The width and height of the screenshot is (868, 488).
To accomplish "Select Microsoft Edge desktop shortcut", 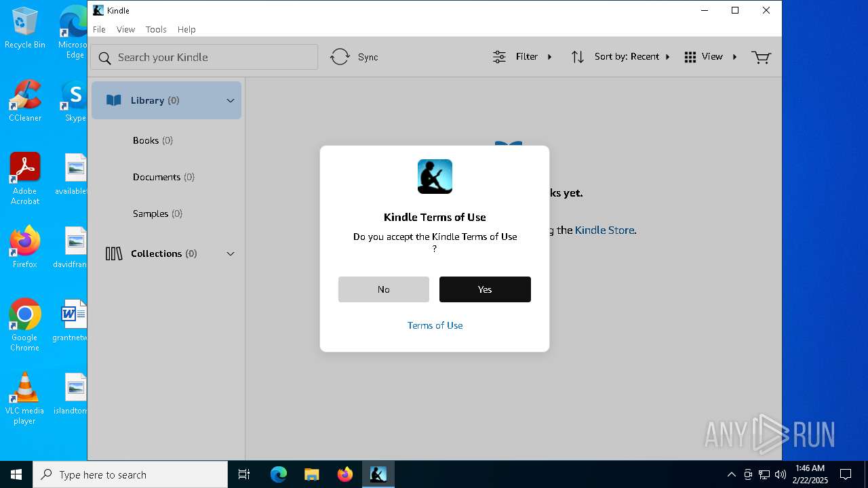I will click(73, 33).
